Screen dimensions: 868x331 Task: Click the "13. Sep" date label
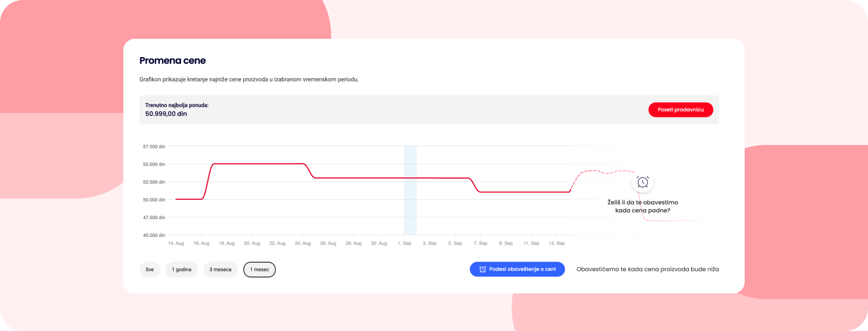click(557, 243)
